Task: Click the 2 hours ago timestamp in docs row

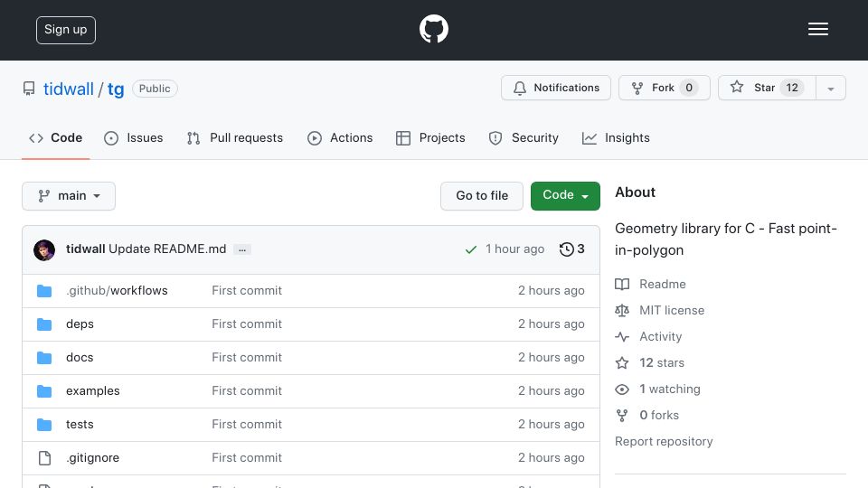Action: [x=552, y=358]
